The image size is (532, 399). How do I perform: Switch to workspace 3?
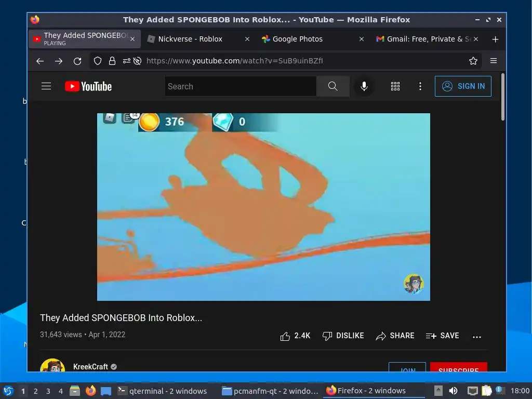[x=48, y=391]
